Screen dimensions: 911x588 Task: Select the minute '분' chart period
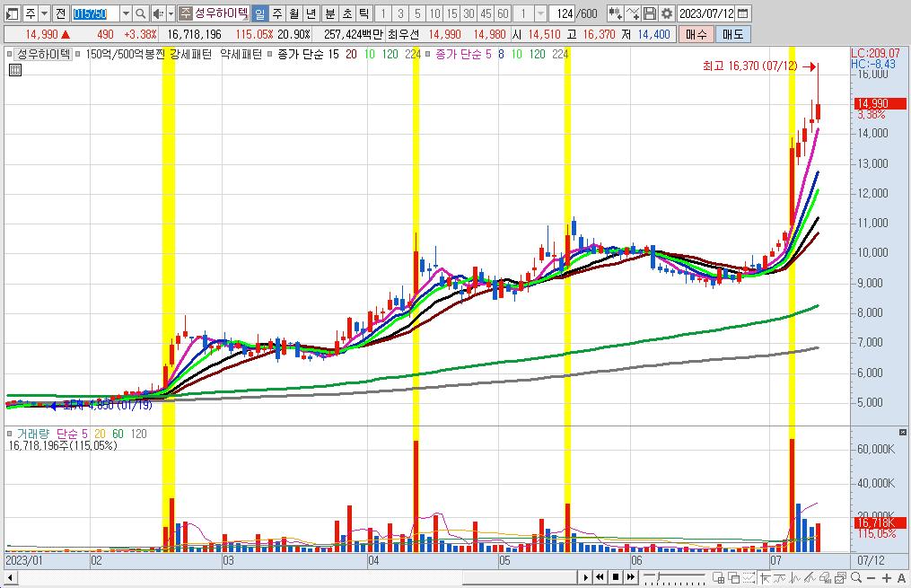pyautogui.click(x=330, y=13)
